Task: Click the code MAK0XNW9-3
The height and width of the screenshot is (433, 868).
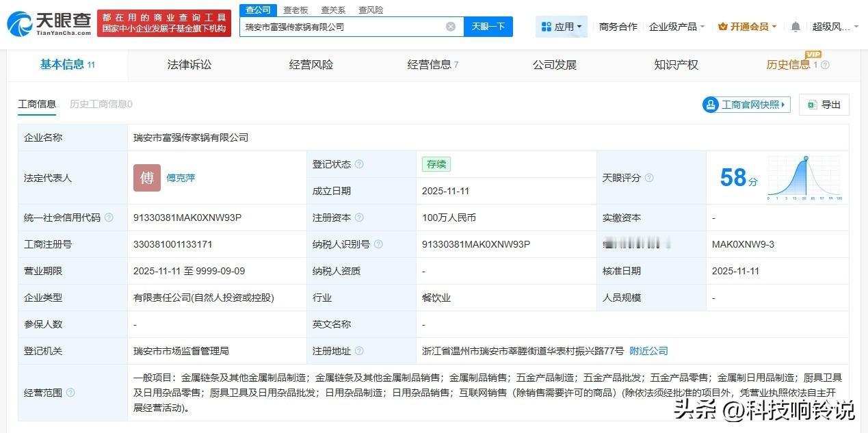Action: point(743,244)
